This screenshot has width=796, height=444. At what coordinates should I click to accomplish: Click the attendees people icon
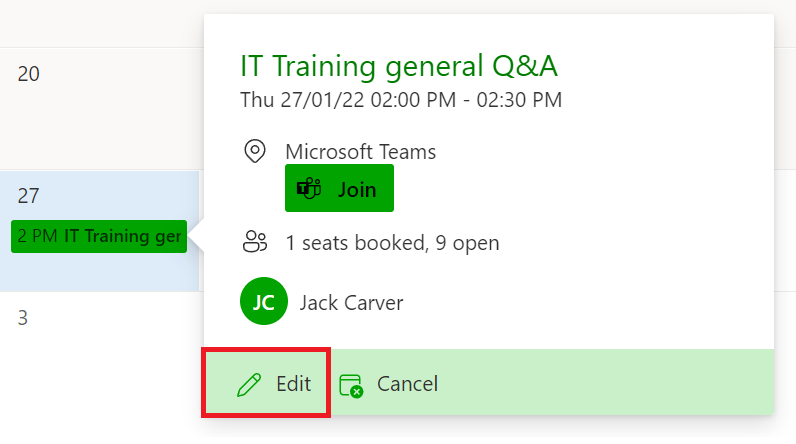point(255,242)
